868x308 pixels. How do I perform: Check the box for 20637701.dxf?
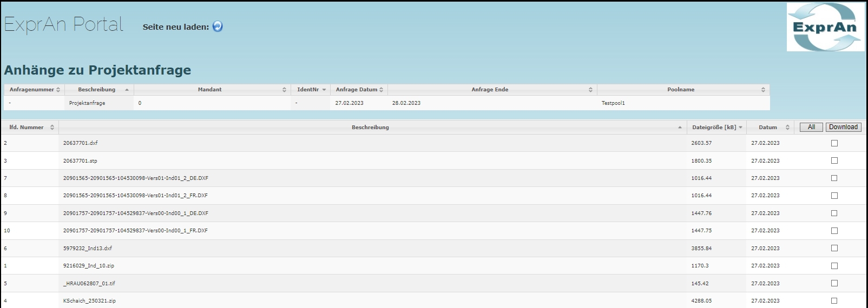coord(834,143)
